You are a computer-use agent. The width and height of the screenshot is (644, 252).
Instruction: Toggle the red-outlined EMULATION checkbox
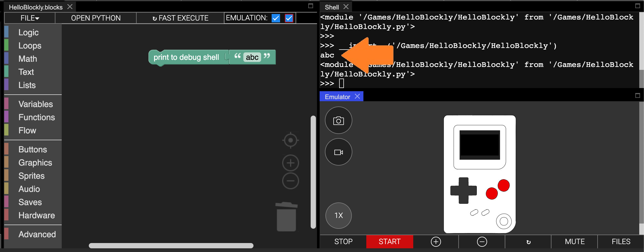point(289,18)
